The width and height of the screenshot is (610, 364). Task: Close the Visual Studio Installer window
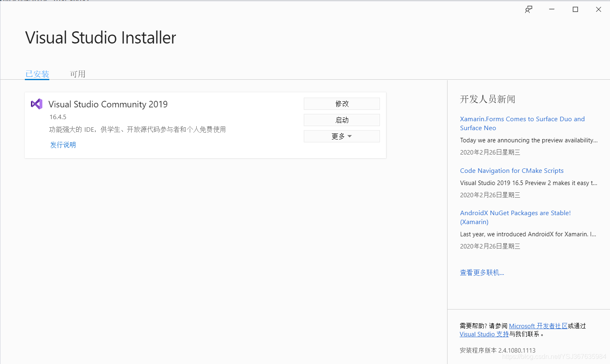click(x=599, y=9)
